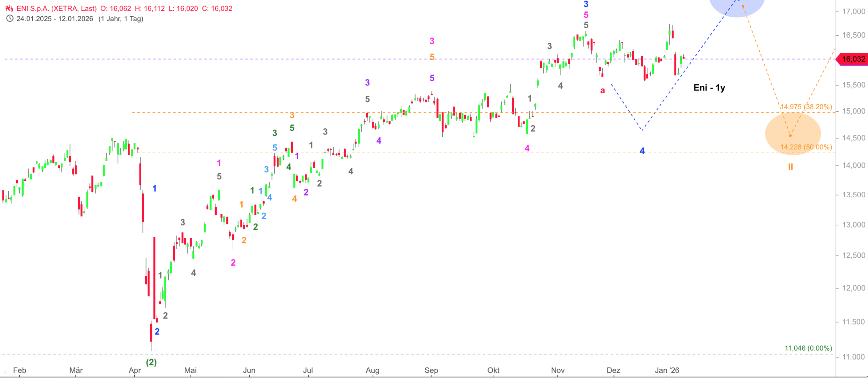Click the blue 3 wave label at top
This screenshot has width=868, height=378.
coord(586,4)
